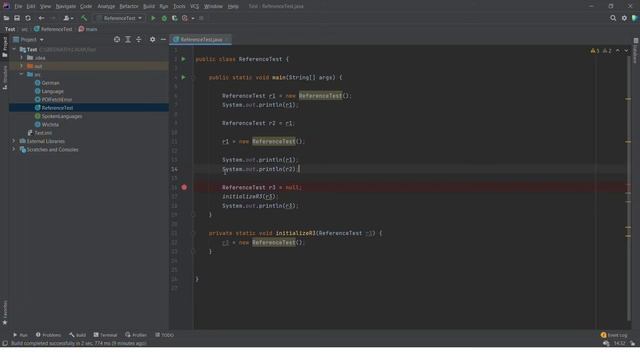
Task: Click ReferenceTest breadcrumb in navigation bar
Action: [53, 29]
